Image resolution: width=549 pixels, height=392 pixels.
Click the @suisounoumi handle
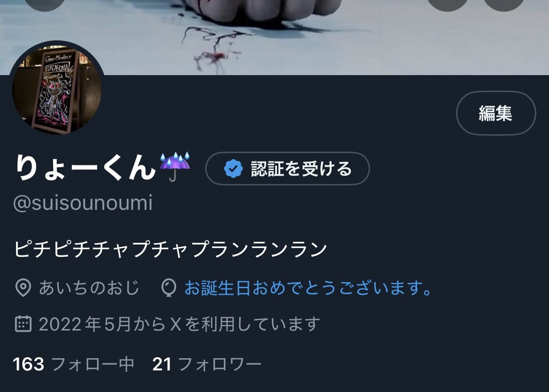click(83, 203)
